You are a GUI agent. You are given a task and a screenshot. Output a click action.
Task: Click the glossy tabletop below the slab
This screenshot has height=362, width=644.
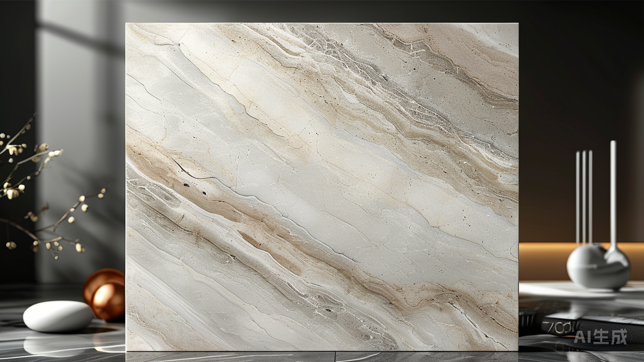(x=322, y=356)
